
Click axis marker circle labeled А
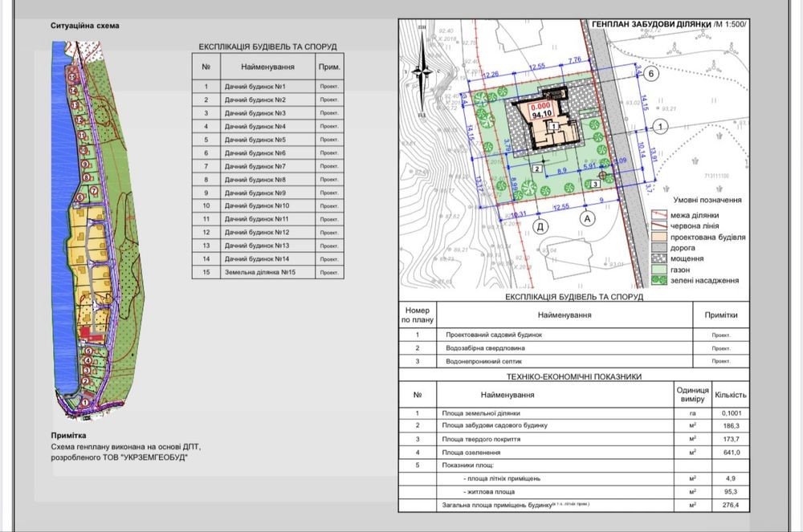point(587,217)
